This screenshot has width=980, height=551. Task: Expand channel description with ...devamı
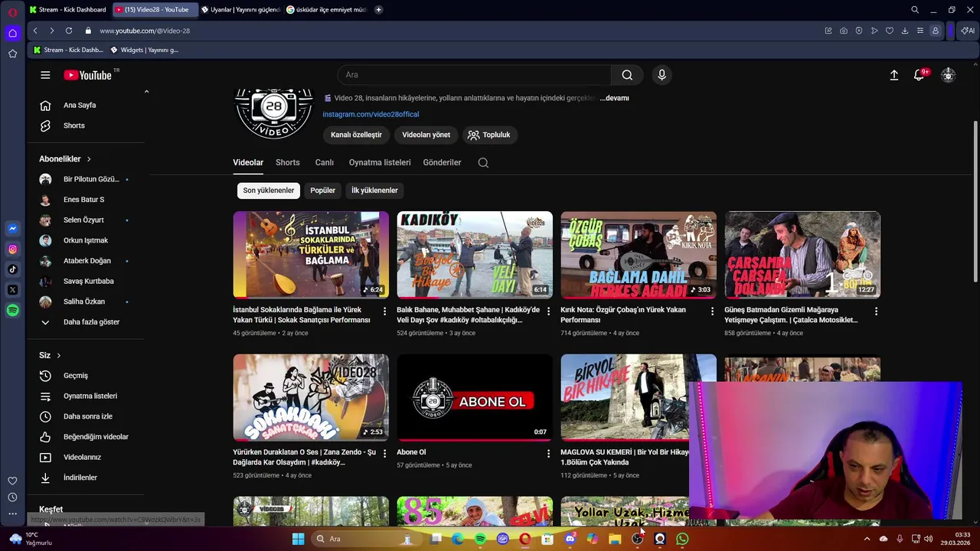pos(614,98)
